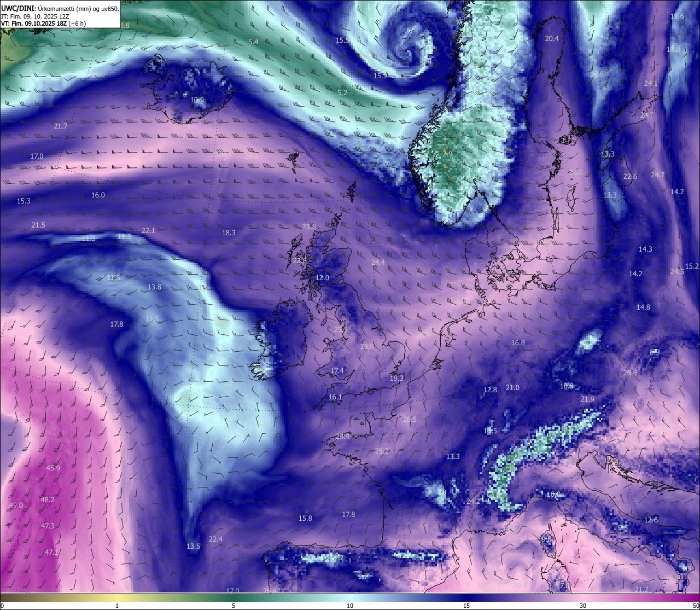The image size is (700, 610).
Task: Click the 13.8 value label
Action: (154, 287)
